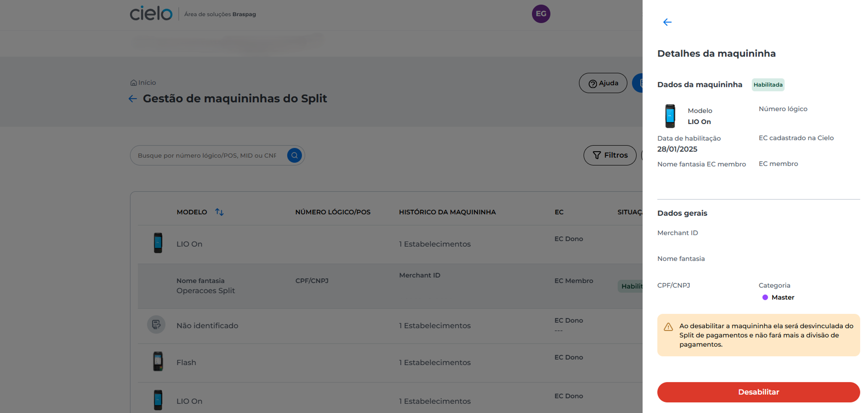Screen dimensions: 868x413
Task: Click the Habilitada status badge
Action: click(x=768, y=85)
